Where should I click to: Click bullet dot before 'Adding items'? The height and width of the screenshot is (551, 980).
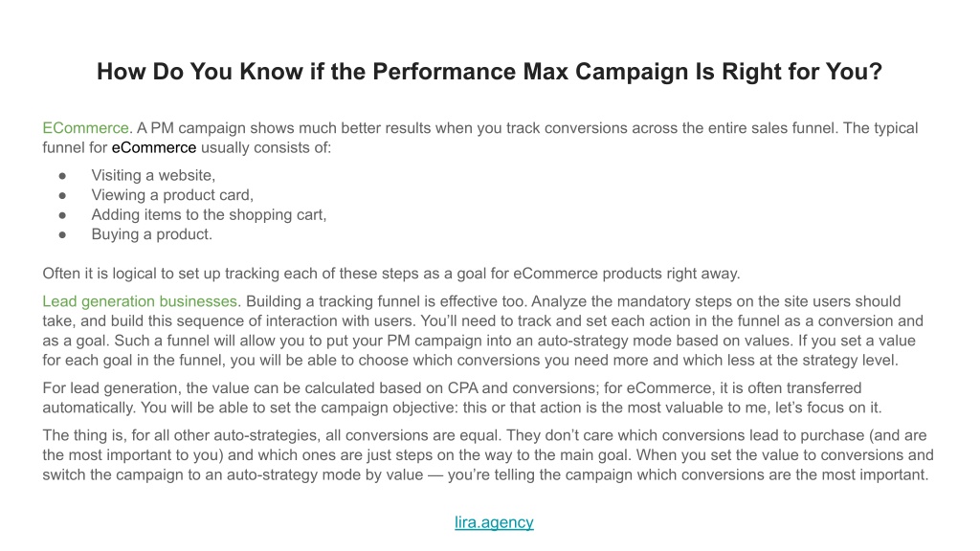(x=62, y=215)
